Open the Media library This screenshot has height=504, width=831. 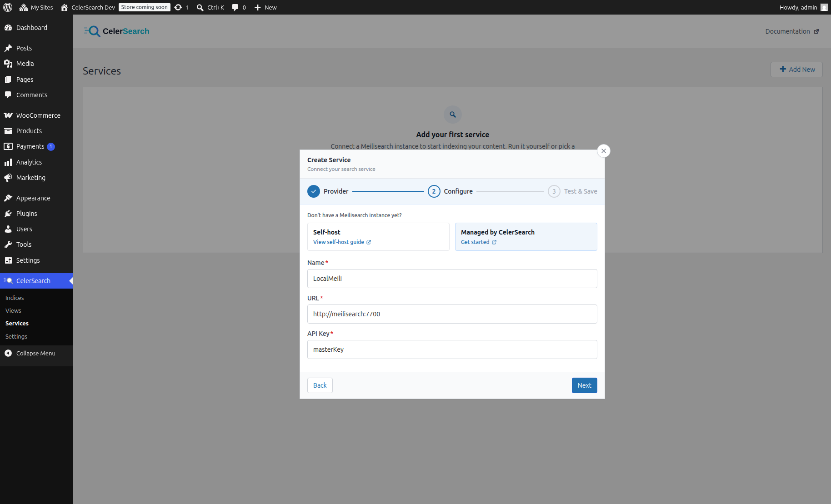click(x=36, y=64)
